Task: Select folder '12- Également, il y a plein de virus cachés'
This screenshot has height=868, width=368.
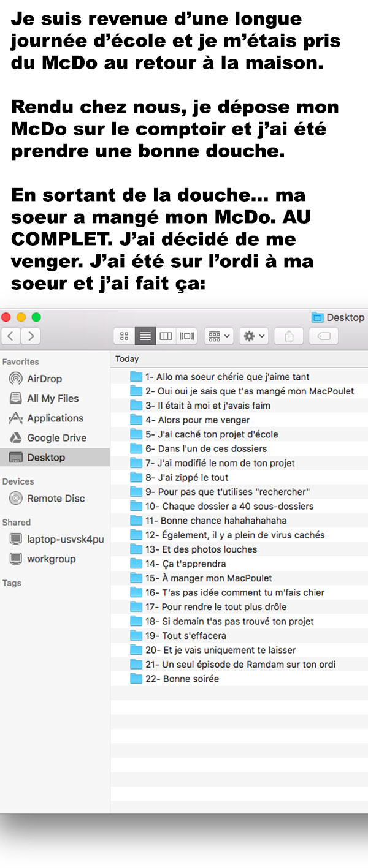Action: pyautogui.click(x=239, y=535)
